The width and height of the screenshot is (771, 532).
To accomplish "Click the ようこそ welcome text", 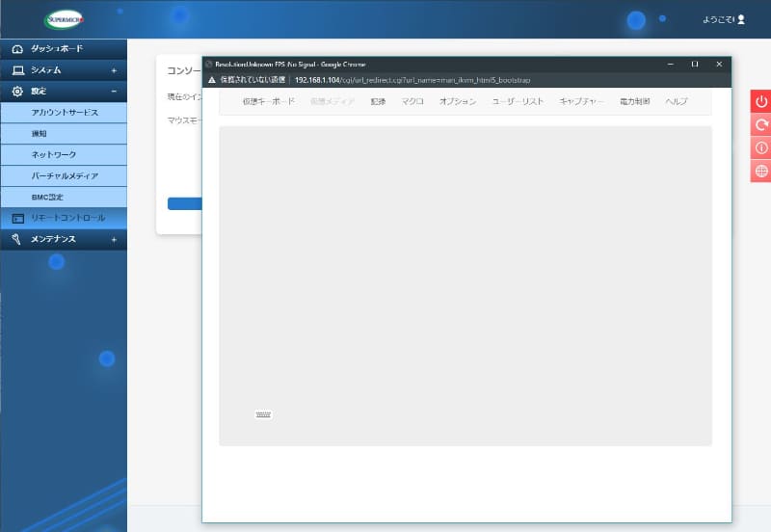I will coord(719,19).
